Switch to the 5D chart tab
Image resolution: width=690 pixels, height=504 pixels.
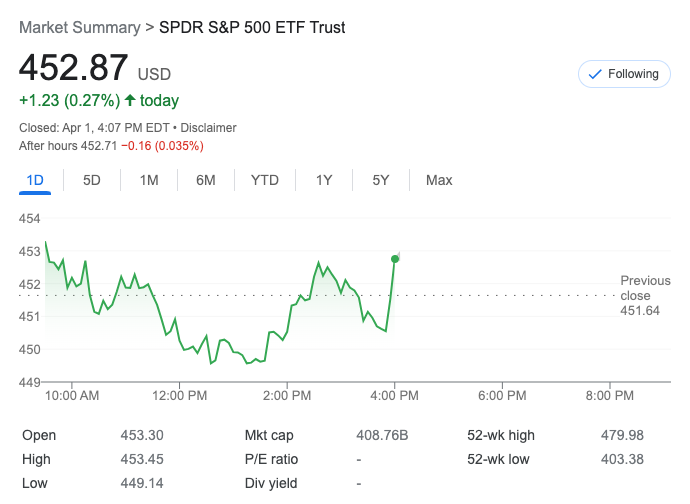click(92, 180)
